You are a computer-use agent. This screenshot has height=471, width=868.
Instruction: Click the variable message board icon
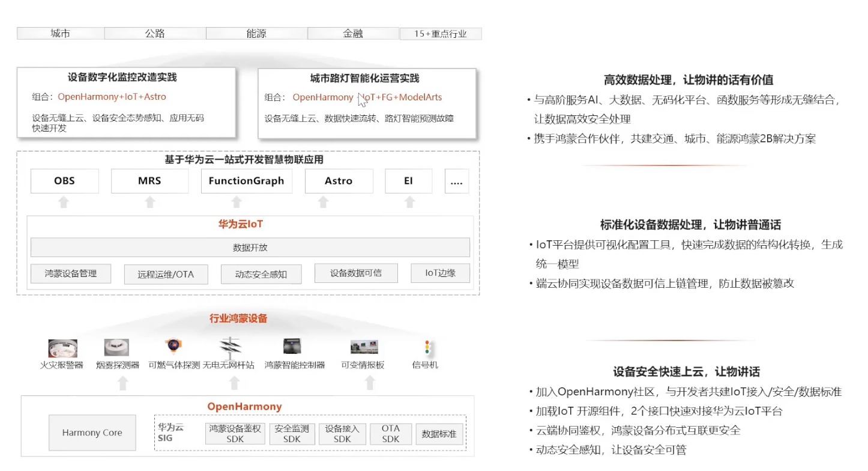[364, 347]
